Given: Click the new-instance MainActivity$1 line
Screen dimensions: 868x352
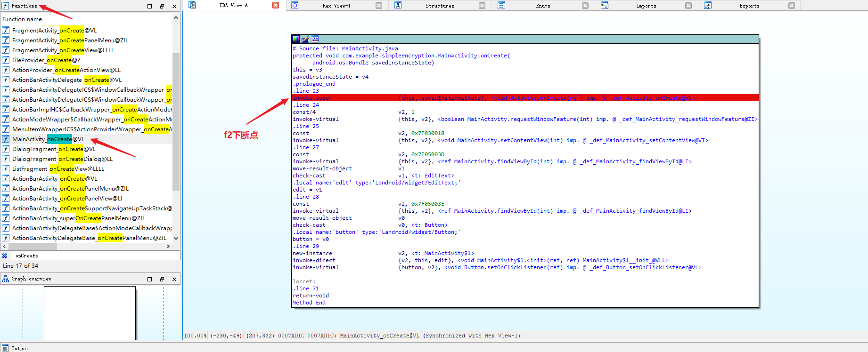Looking at the screenshot, I should click(383, 253).
